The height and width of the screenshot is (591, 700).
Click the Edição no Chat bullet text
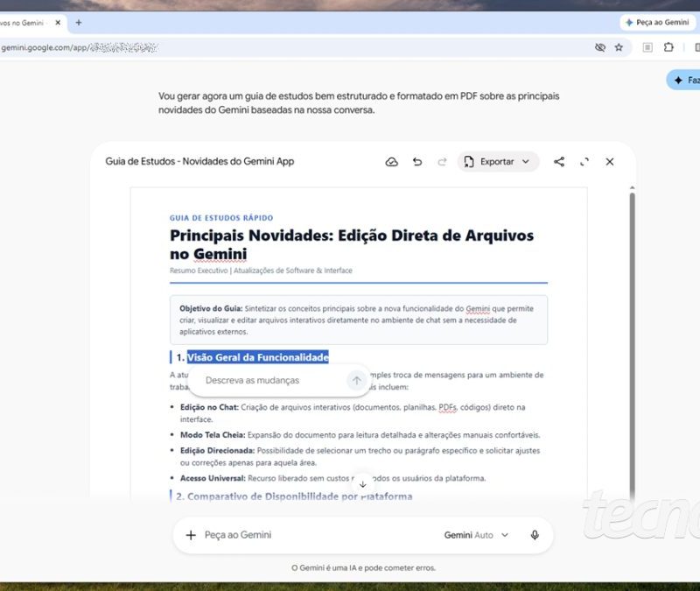(x=353, y=413)
